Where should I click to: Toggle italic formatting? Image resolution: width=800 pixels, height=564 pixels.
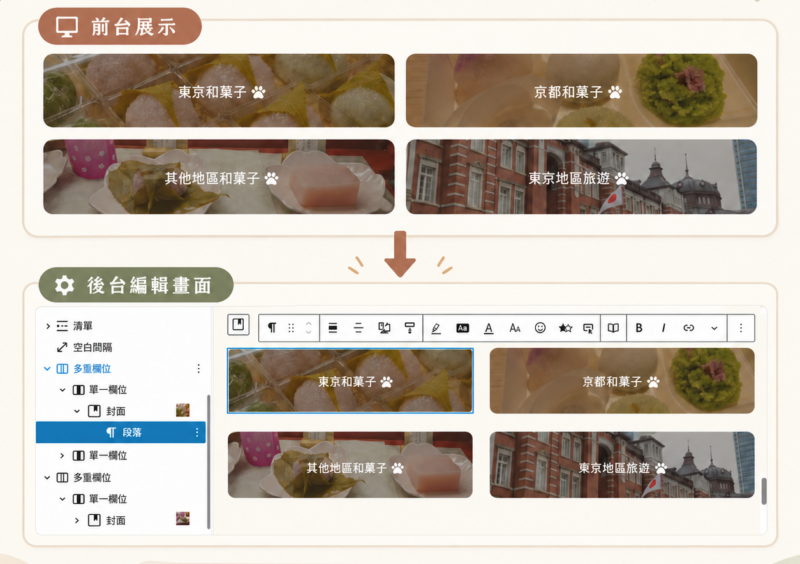click(663, 328)
